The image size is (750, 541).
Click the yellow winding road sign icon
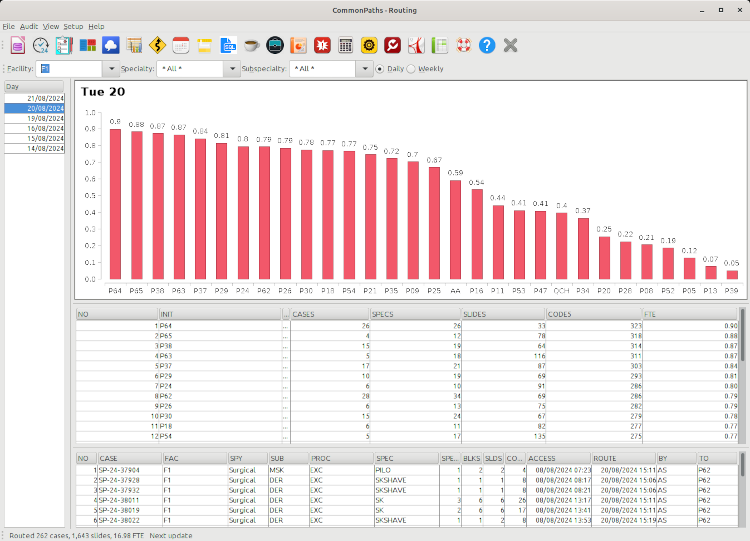tap(157, 45)
